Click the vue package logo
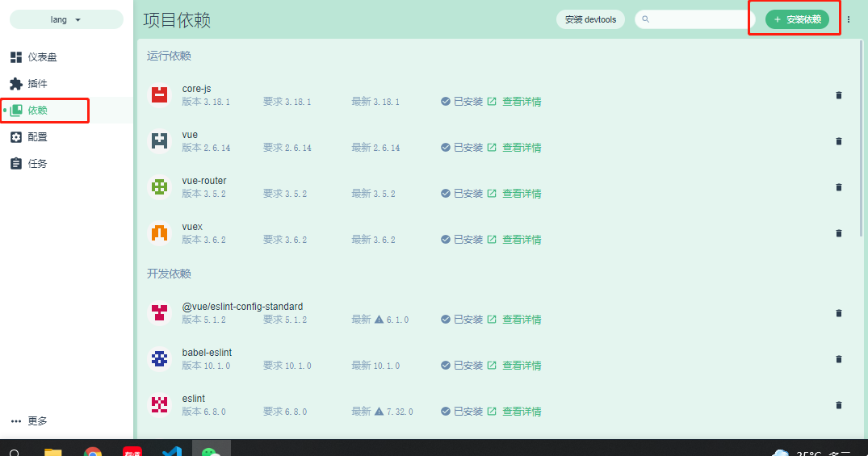This screenshot has width=868, height=456. pos(159,140)
